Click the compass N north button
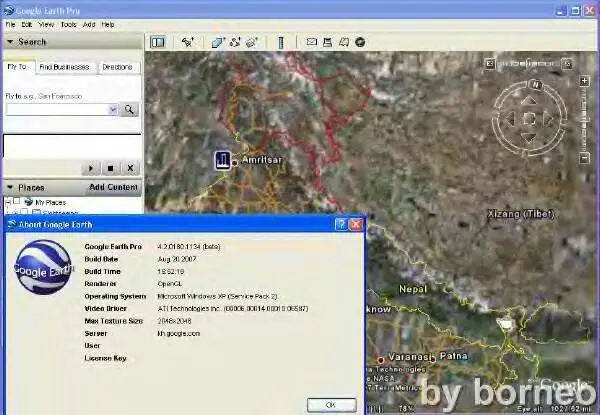 click(x=536, y=85)
